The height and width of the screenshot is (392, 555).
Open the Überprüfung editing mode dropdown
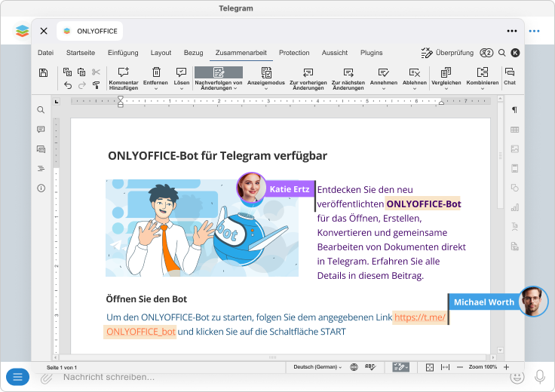tap(447, 53)
